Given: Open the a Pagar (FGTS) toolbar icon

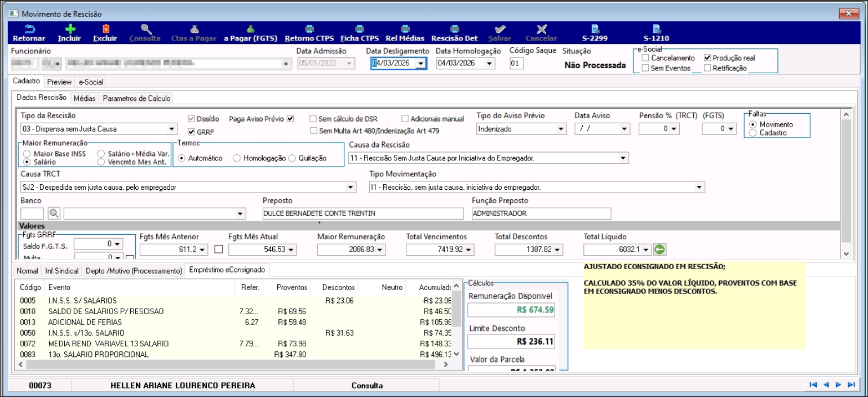Looking at the screenshot, I should (250, 29).
